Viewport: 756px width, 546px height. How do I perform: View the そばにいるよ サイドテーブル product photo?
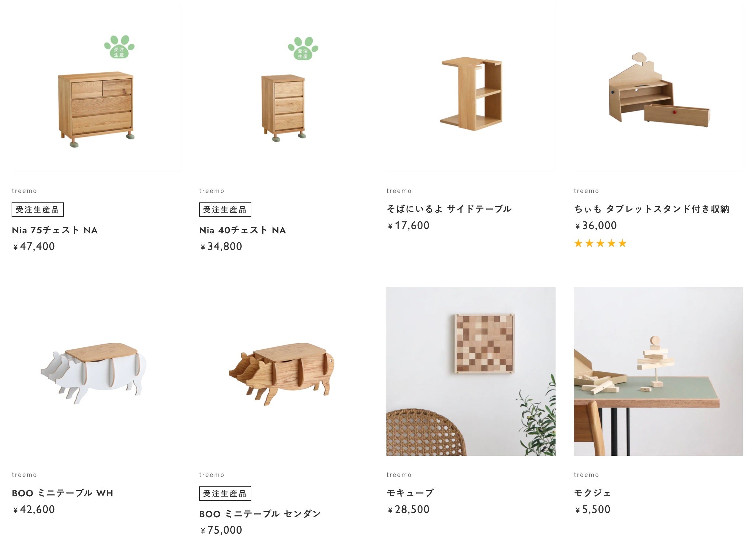(x=471, y=87)
